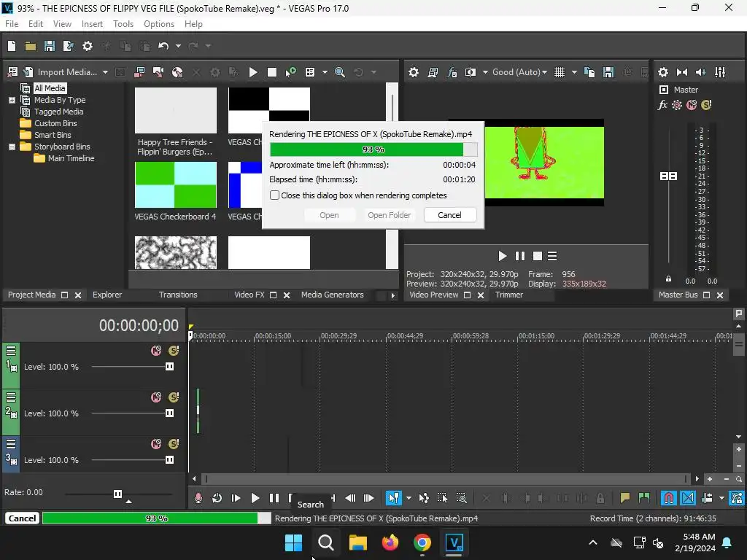Check Close this dialog box when rendering completes
This screenshot has width=747, height=560.
pyautogui.click(x=274, y=195)
